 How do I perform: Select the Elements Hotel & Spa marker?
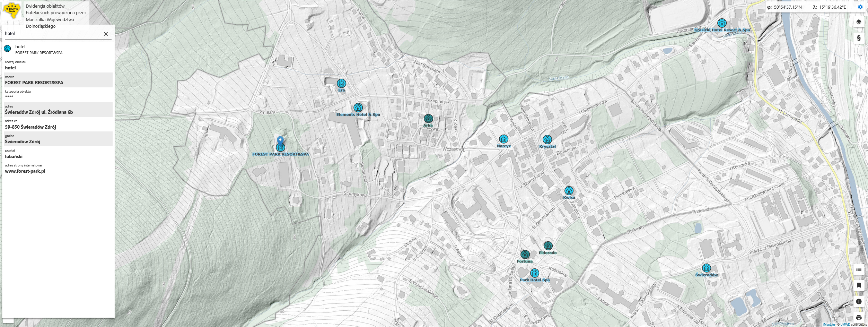pyautogui.click(x=358, y=107)
